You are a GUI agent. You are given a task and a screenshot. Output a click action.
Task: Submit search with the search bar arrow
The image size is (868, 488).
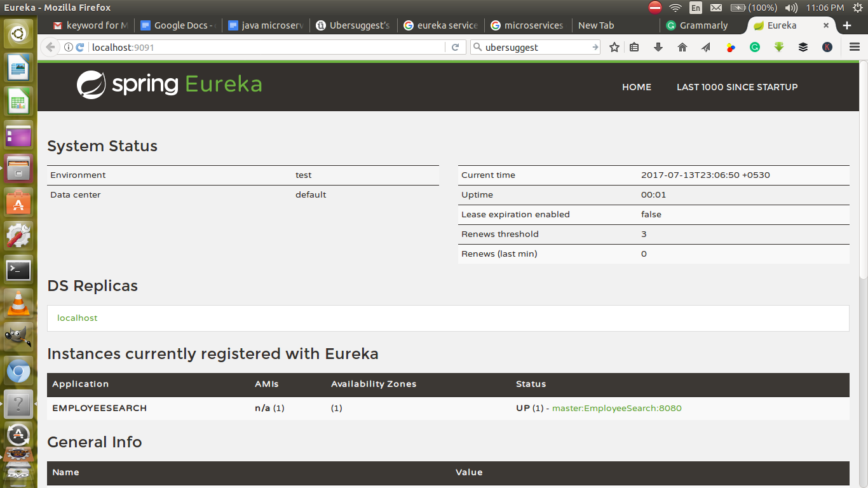coord(595,47)
